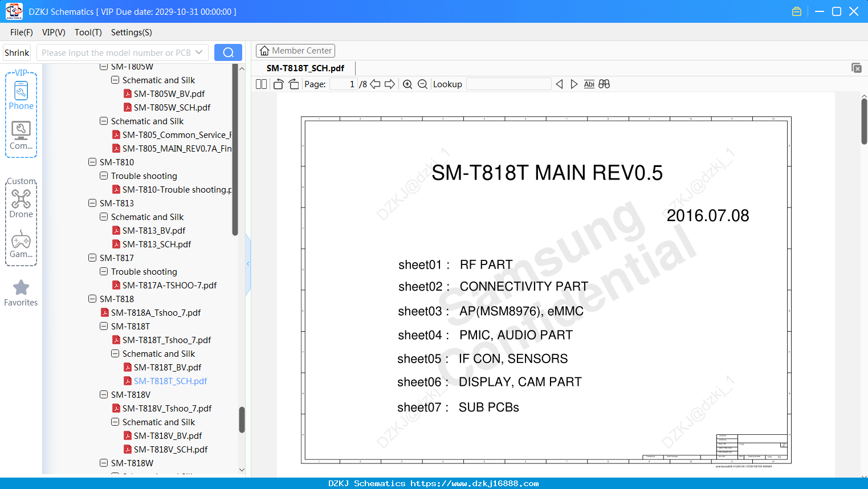
Task: Open the Phone schematics category
Action: tap(21, 95)
